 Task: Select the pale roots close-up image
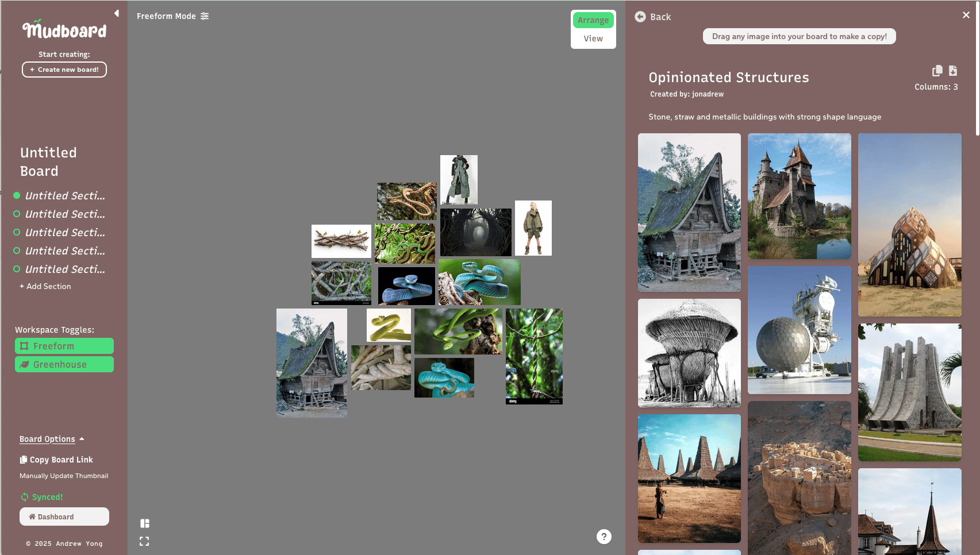381,368
